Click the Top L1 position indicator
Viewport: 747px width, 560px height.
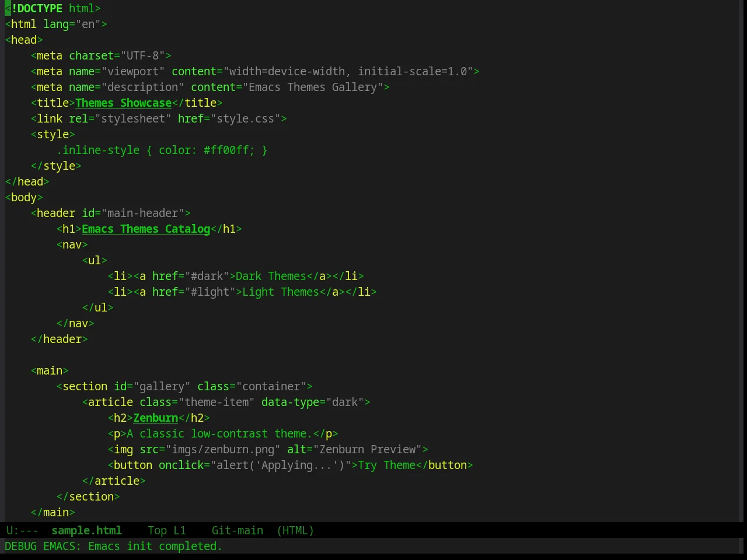(x=166, y=530)
